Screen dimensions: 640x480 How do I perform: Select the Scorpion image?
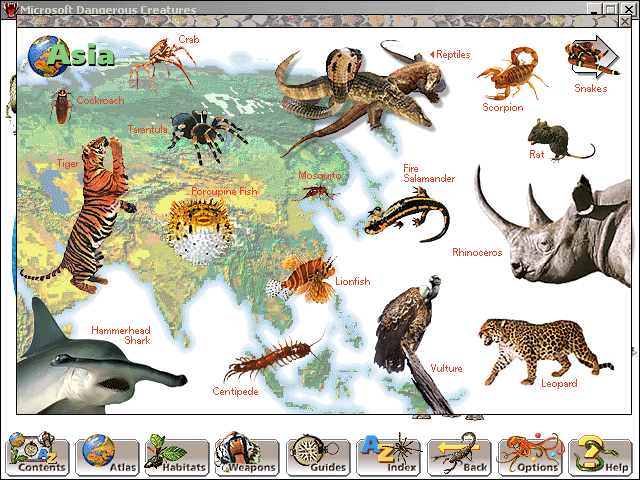pos(513,73)
